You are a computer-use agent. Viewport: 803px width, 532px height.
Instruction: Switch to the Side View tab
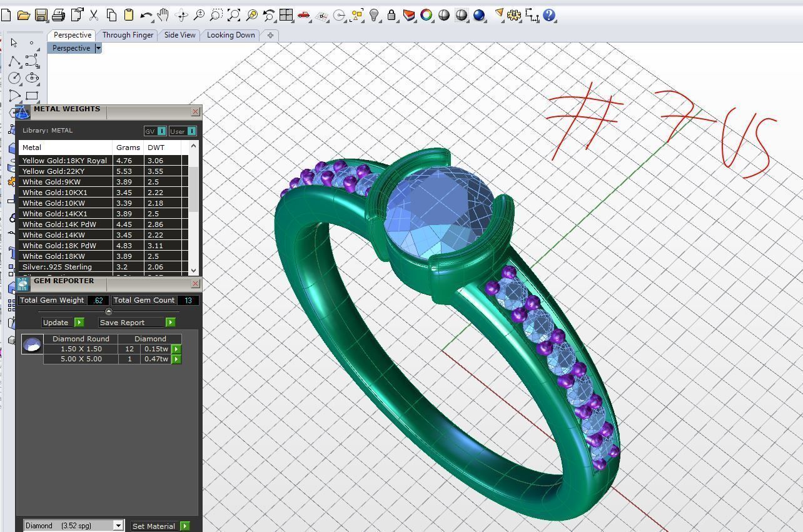point(180,35)
